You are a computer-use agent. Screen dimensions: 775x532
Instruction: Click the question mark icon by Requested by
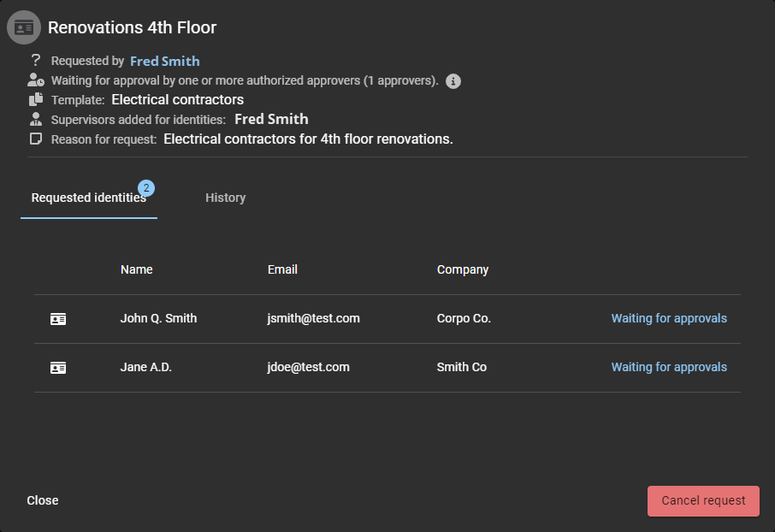click(x=35, y=61)
